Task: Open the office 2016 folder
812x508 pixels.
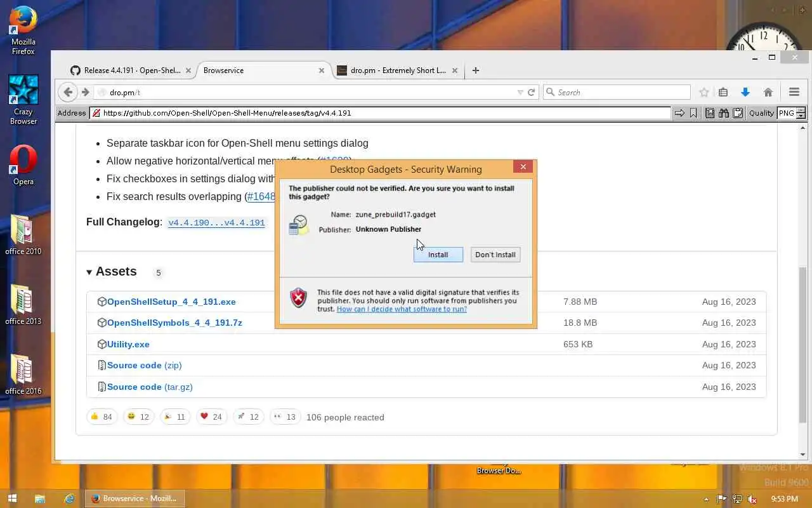Action: click(x=23, y=375)
